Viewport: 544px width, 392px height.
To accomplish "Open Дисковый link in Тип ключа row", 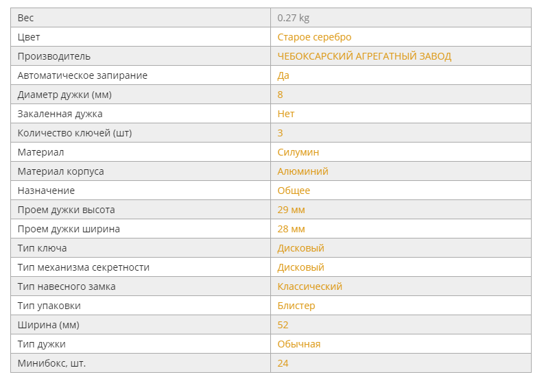I will 300,248.
